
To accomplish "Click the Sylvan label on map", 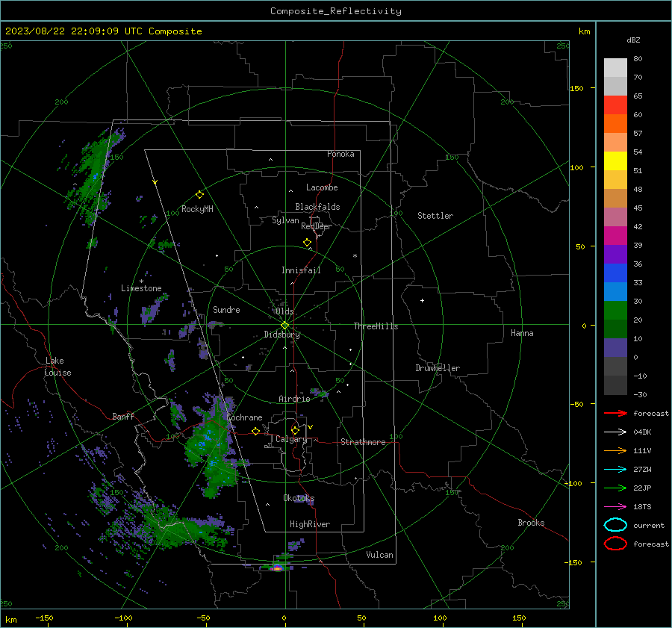I will (285, 220).
